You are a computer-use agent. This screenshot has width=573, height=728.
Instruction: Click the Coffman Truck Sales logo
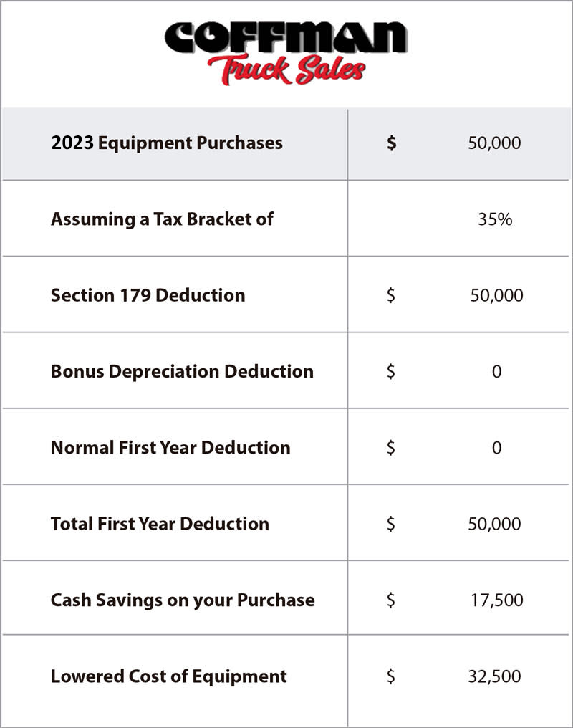coord(286,52)
